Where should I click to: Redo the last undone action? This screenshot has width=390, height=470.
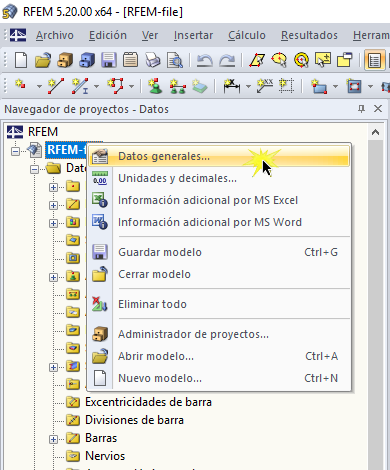coord(227,60)
